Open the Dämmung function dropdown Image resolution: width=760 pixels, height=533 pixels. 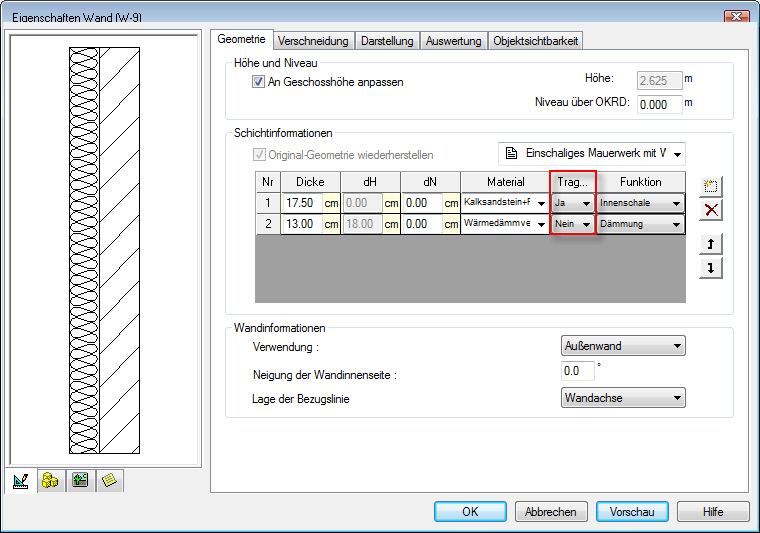click(641, 224)
